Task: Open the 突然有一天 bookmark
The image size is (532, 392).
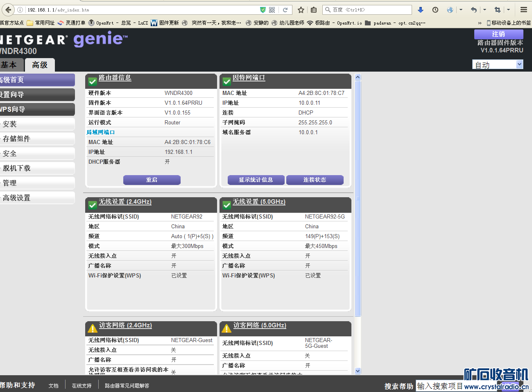Action: tap(211, 23)
